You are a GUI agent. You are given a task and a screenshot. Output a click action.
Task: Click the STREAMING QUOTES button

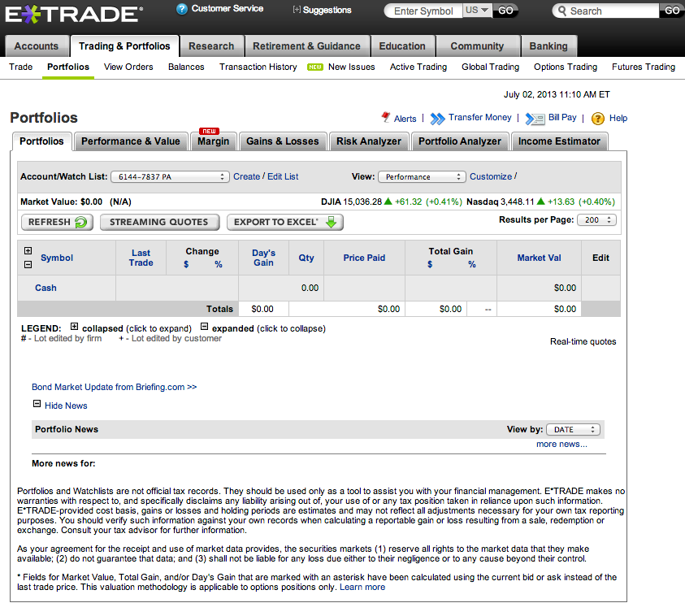[160, 222]
